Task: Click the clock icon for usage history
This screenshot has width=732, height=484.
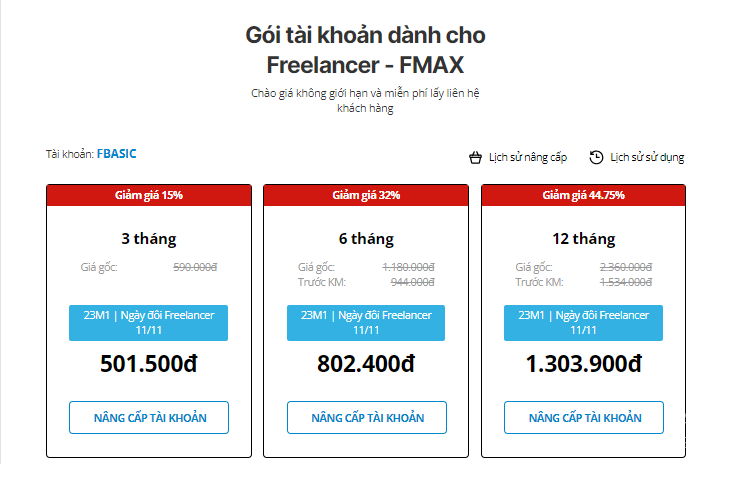Action: coord(596,157)
